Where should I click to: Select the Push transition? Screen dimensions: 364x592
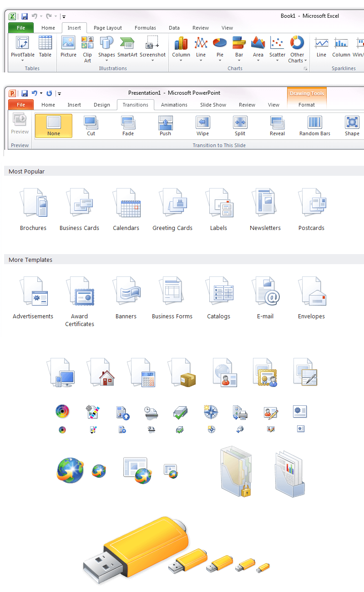coord(166,126)
